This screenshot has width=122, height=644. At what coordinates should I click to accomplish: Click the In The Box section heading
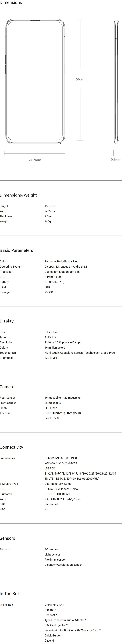tap(10, 593)
